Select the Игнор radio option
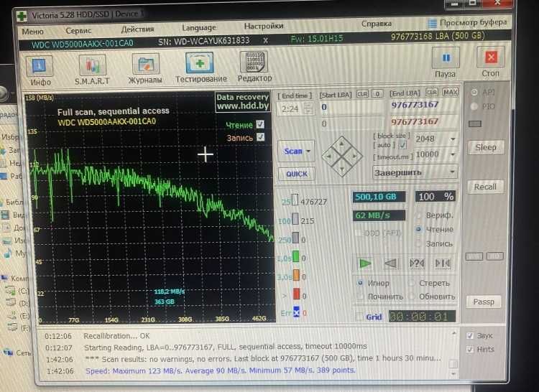The image size is (539, 392). [x=360, y=283]
